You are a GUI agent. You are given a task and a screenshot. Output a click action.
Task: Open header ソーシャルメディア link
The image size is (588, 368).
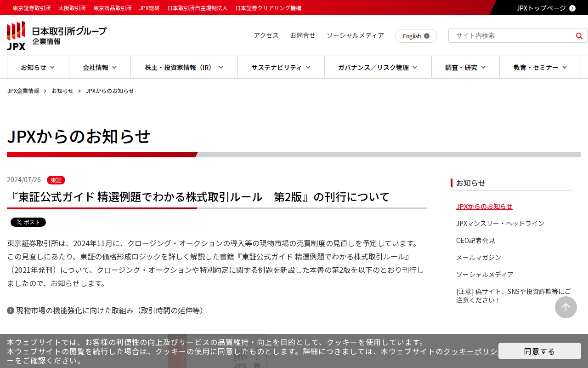pos(355,35)
